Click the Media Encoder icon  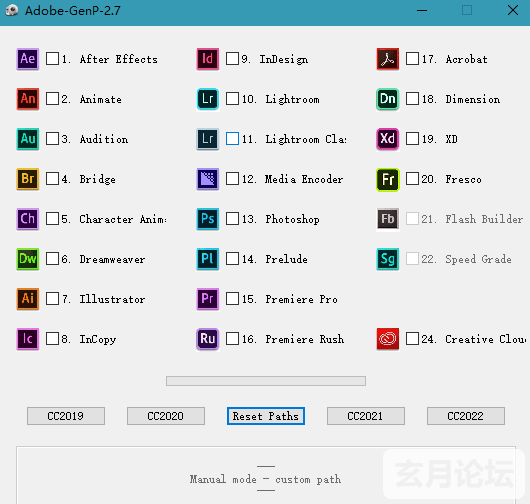(x=208, y=179)
